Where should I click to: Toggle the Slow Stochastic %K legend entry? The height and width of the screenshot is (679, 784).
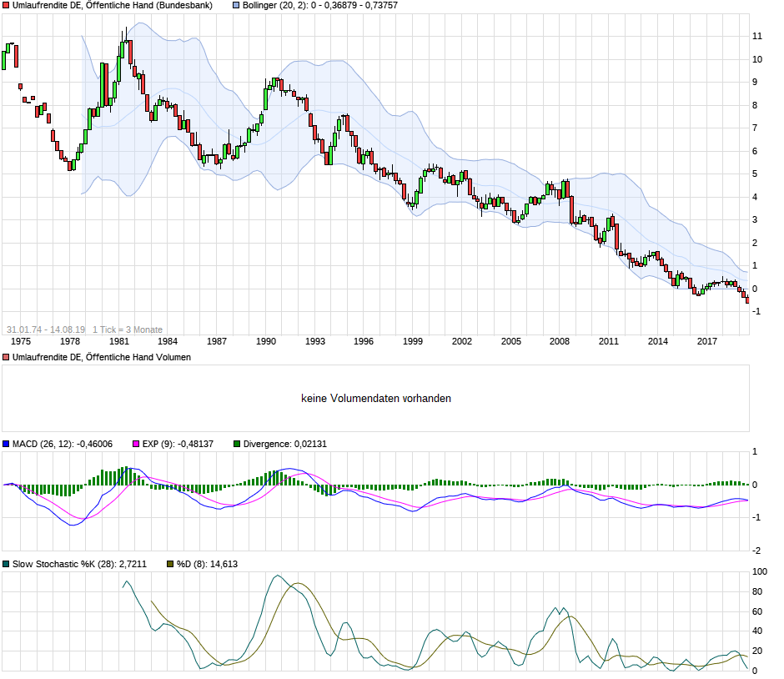79,564
